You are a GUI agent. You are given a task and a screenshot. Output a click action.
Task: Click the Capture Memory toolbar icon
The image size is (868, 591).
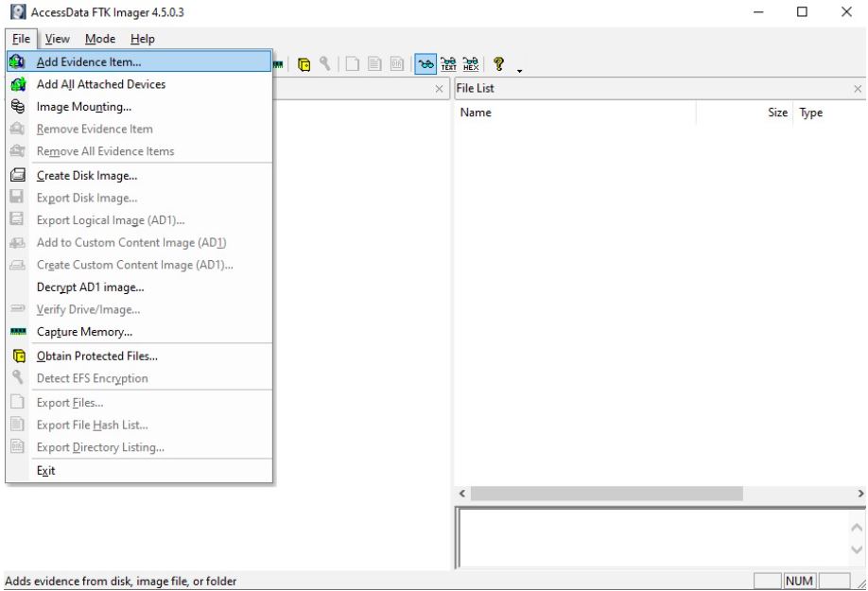click(x=278, y=64)
